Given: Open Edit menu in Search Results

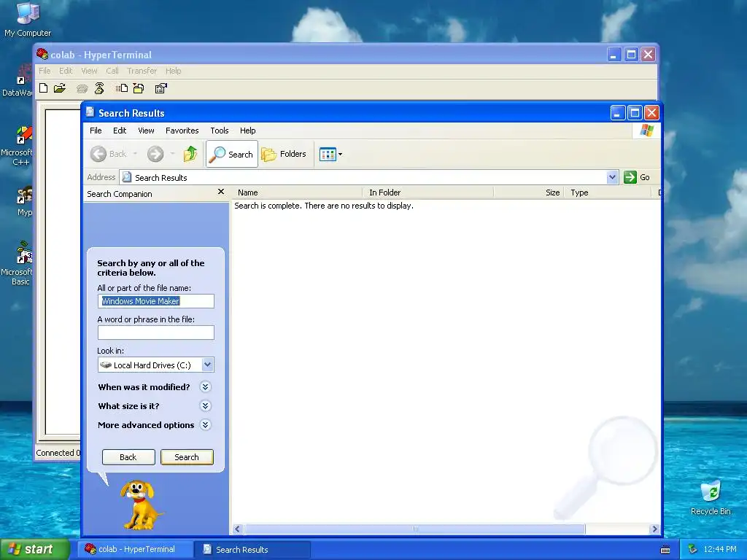Looking at the screenshot, I should click(120, 131).
